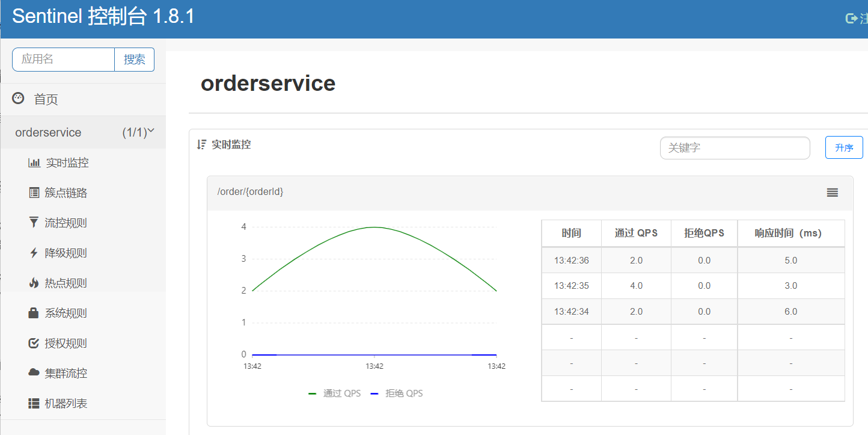Click the 响应时间（ms） column header
Viewport: 868px width, 435px height.
point(791,233)
